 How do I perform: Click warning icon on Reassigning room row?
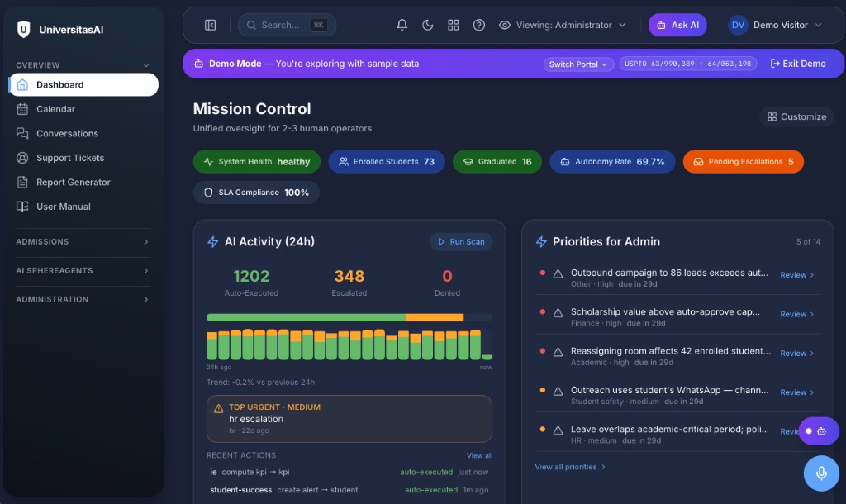(558, 352)
